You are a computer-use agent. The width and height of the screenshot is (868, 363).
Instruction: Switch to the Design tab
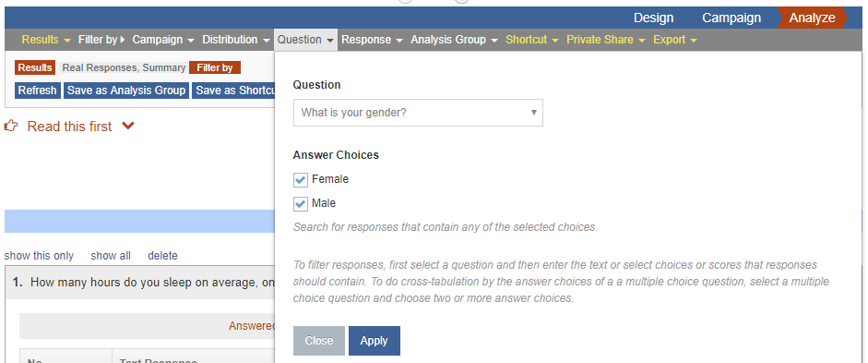(653, 18)
